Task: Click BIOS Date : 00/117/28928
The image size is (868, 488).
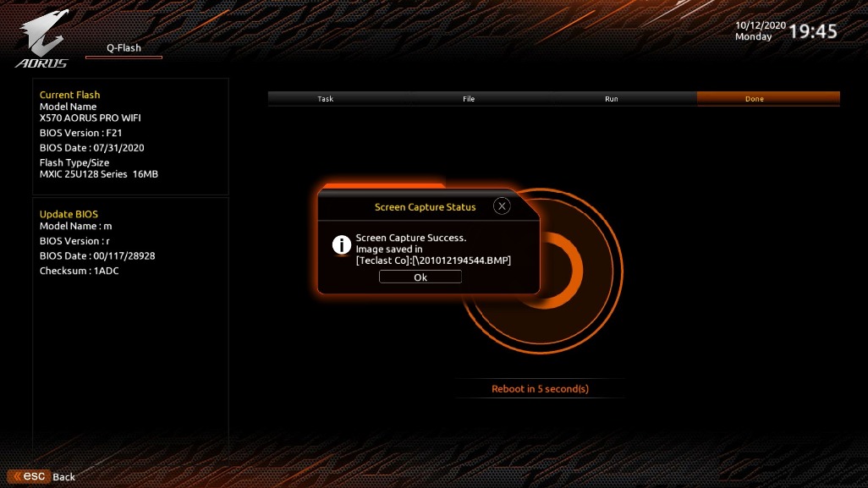Action: [x=97, y=255]
